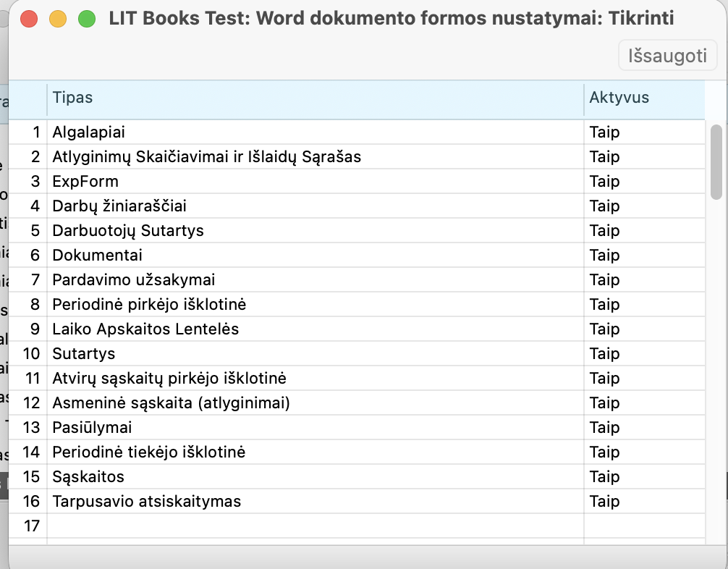The image size is (728, 569).
Task: Close the Word dokumento formos nustatymai window
Action: 29,19
